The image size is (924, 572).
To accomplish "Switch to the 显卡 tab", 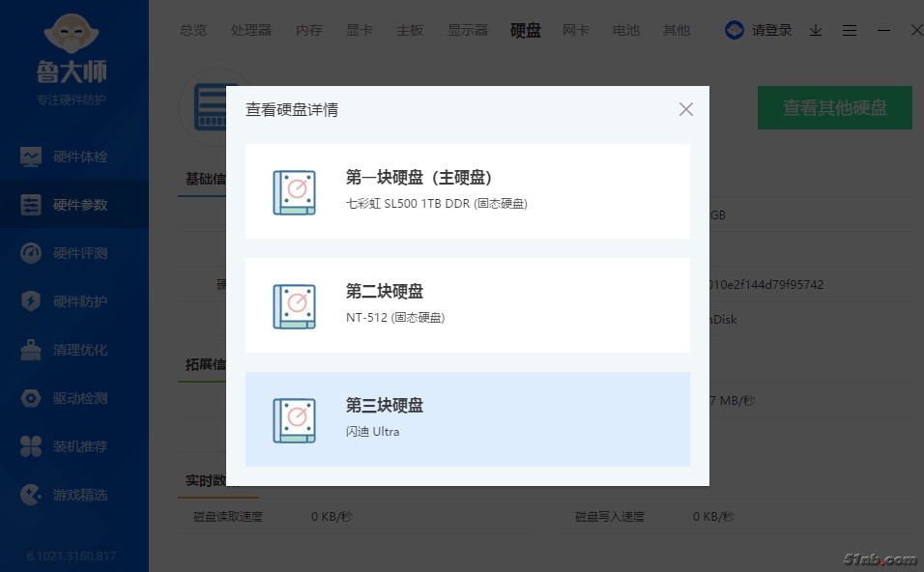I will pyautogui.click(x=360, y=30).
